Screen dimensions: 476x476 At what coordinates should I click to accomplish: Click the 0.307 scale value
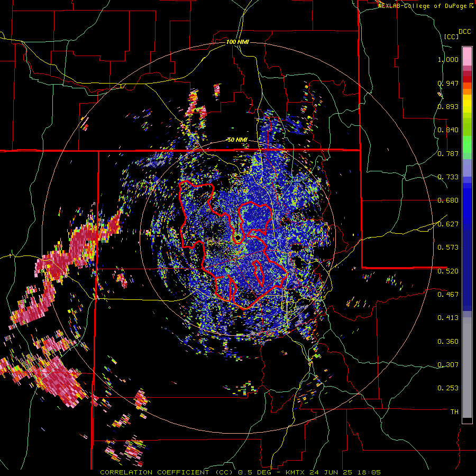click(448, 365)
